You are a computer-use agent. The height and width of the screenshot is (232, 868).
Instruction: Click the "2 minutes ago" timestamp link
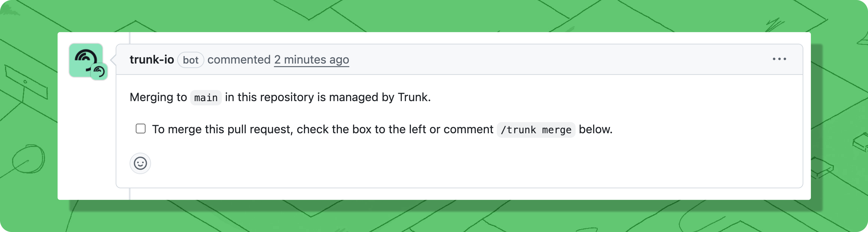tap(311, 60)
